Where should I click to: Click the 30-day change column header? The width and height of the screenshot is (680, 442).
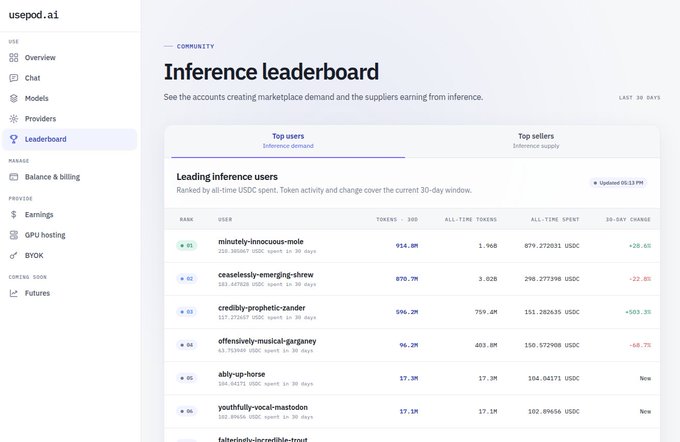click(628, 219)
